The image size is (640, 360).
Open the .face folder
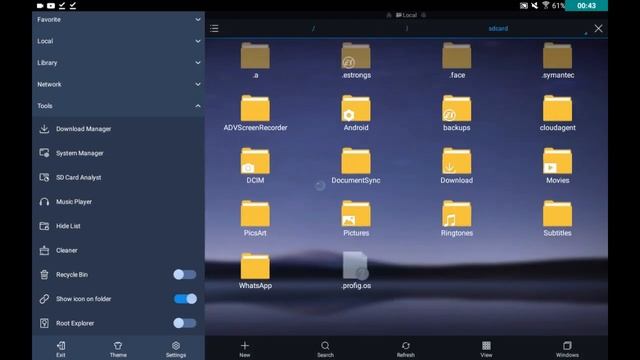(x=456, y=60)
